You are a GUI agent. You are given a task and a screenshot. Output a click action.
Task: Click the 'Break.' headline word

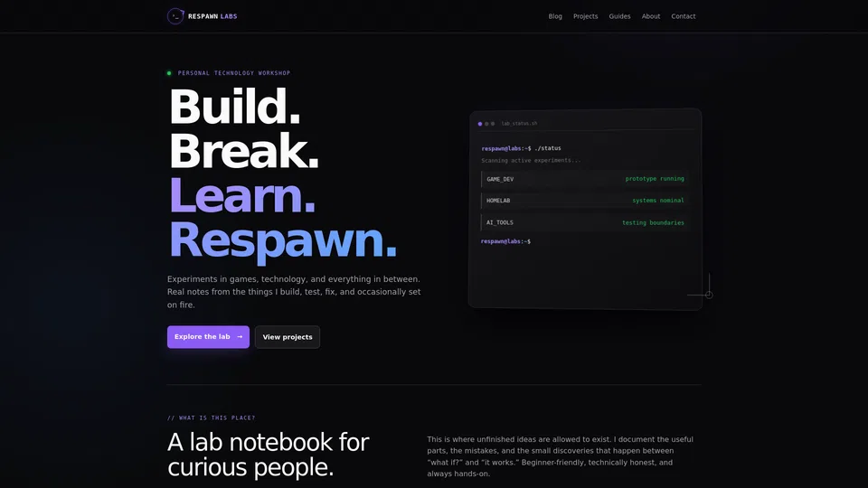[243, 151]
